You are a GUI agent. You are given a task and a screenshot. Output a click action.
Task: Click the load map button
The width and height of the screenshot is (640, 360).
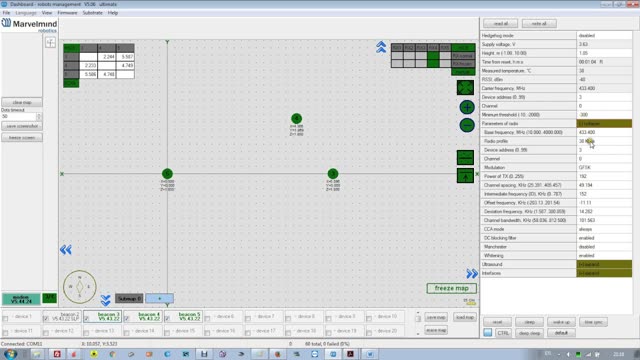point(464,317)
